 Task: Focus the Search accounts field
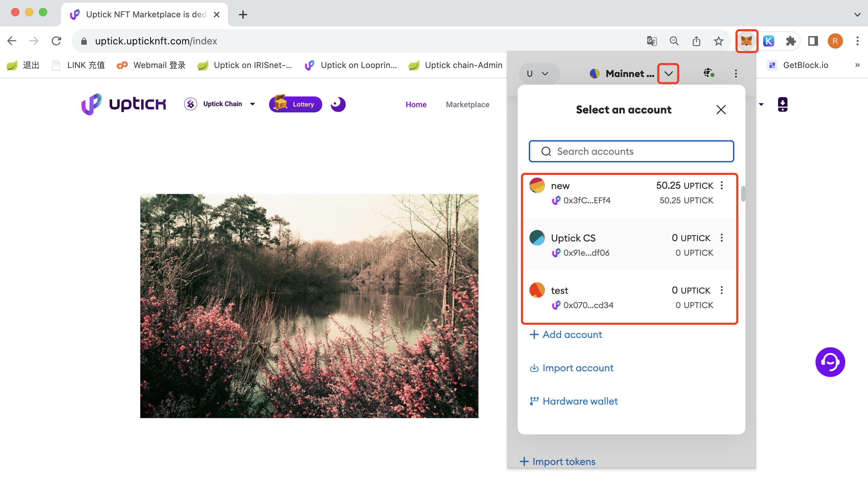631,151
